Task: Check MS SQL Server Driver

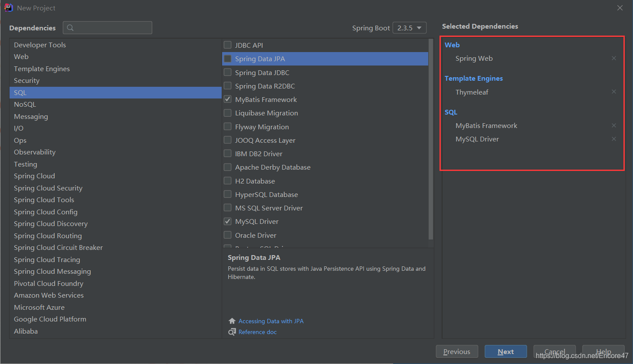Action: tap(227, 208)
